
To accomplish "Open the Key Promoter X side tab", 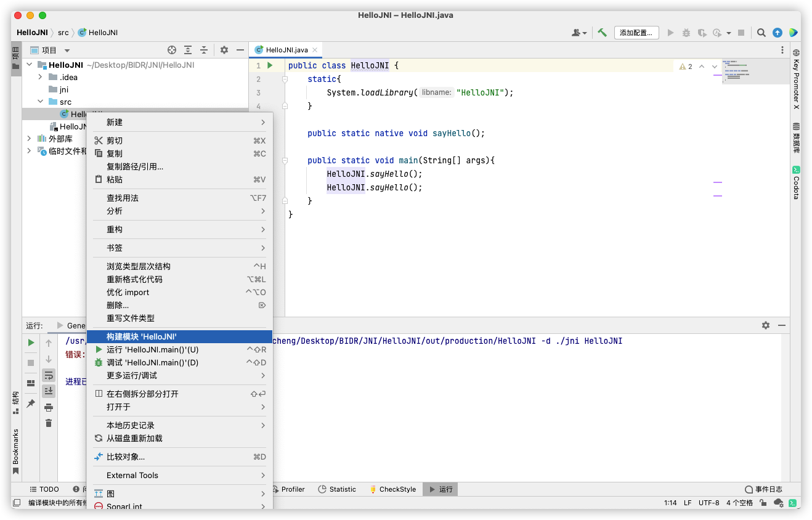I will pos(796,79).
